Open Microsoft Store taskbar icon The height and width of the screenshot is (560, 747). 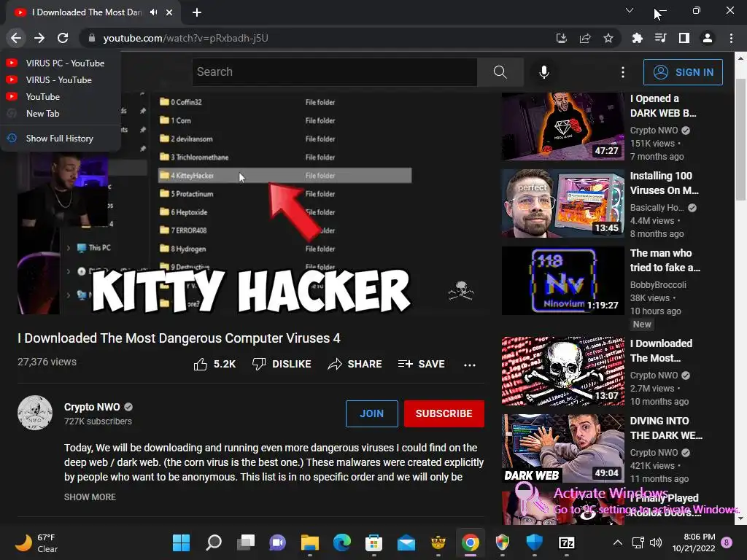point(374,542)
